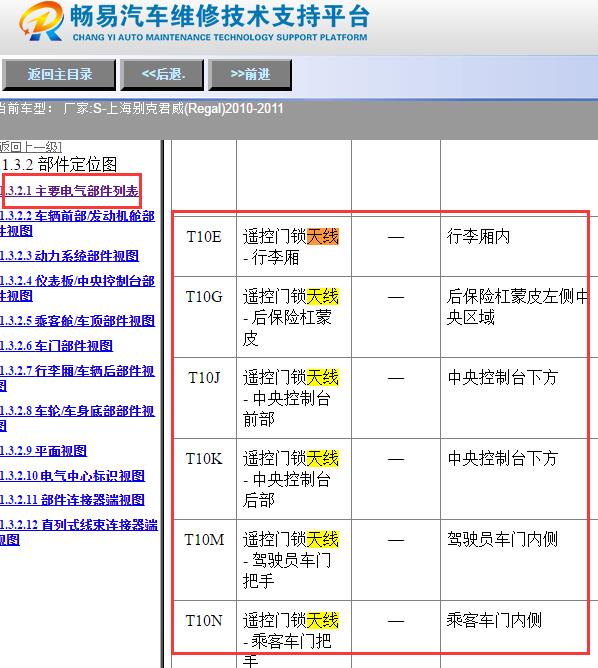Click 遥控门锁天线-行李厢 cell
Image resolution: width=598 pixels, height=668 pixels.
(294, 246)
